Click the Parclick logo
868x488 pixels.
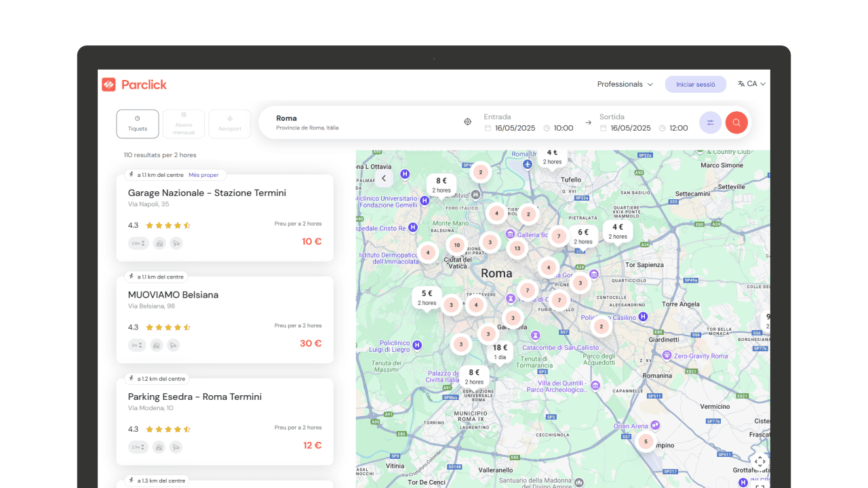click(134, 85)
